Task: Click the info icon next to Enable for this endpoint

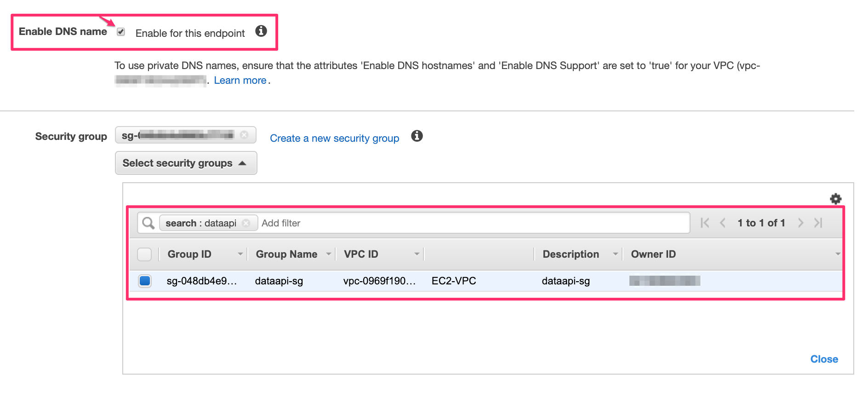Action: click(x=261, y=31)
